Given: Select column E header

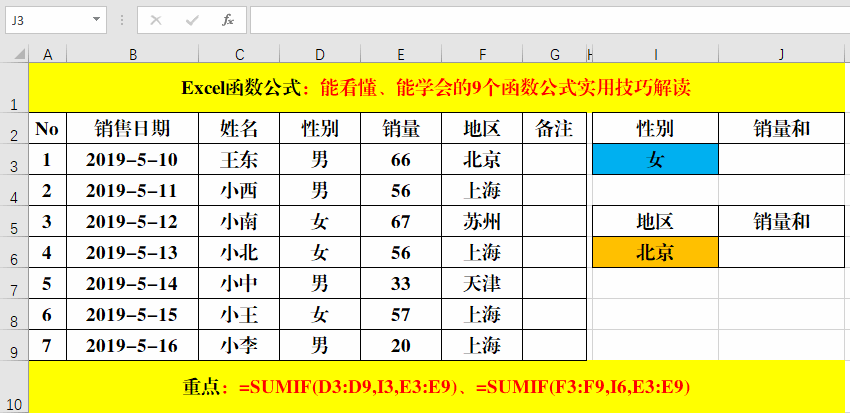Looking at the screenshot, I should (x=401, y=54).
